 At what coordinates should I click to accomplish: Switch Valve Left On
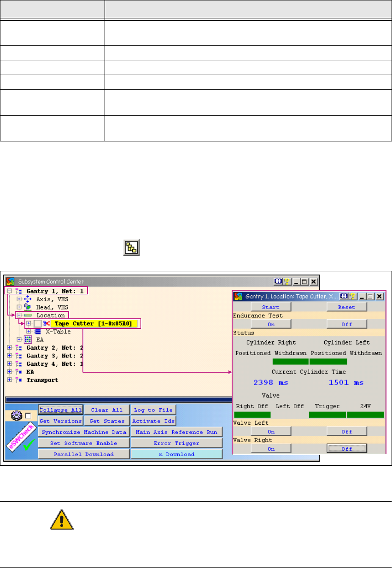pos(271,431)
